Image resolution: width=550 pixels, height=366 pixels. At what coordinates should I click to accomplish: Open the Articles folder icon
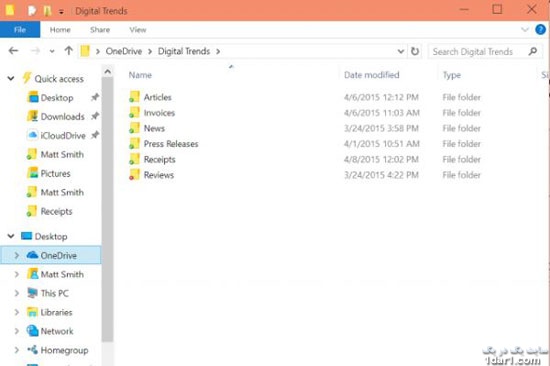(x=134, y=97)
